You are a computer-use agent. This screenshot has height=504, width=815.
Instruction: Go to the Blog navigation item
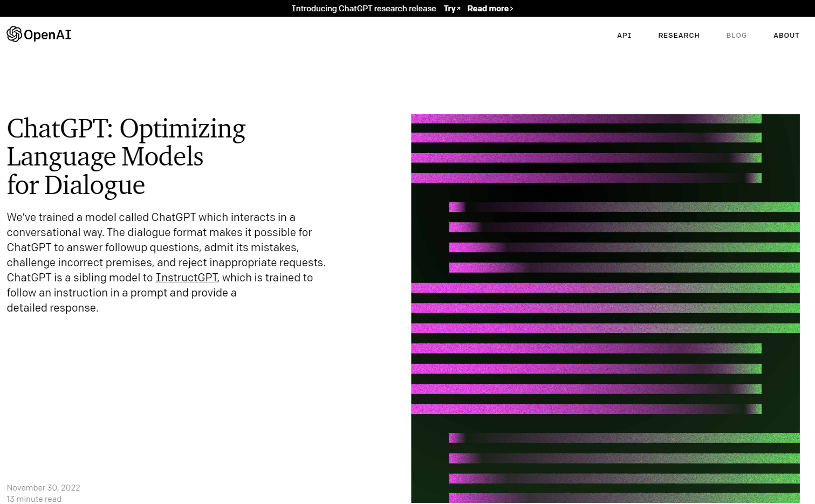point(736,36)
